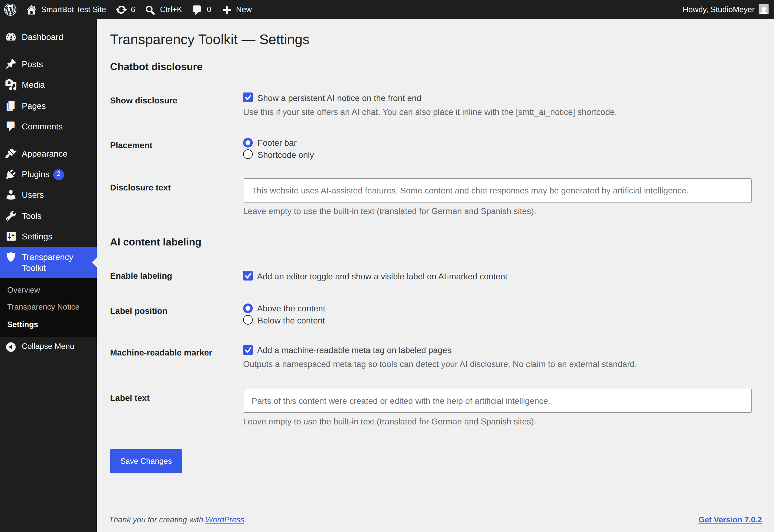Image resolution: width=774 pixels, height=532 pixels.
Task: Select Above the content label position
Action: point(248,308)
